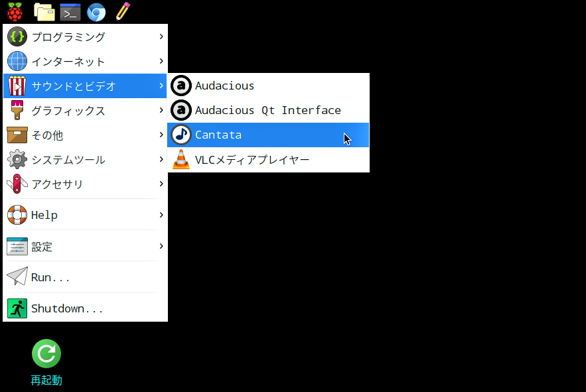Open the Raspberry Pi main menu icon
The width and height of the screenshot is (586, 392).
tap(15, 11)
